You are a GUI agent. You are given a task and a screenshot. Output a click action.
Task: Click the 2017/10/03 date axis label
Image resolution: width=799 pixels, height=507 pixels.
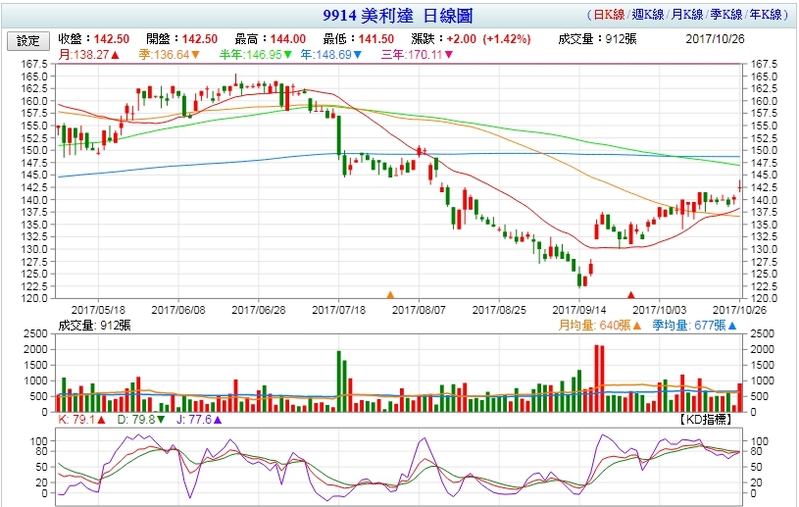pos(659,310)
